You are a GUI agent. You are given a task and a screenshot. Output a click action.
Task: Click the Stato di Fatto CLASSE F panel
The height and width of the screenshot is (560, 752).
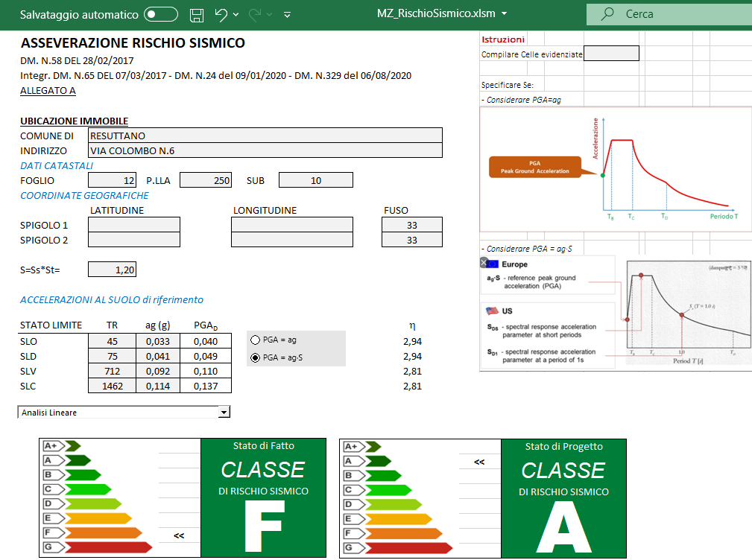tap(263, 497)
